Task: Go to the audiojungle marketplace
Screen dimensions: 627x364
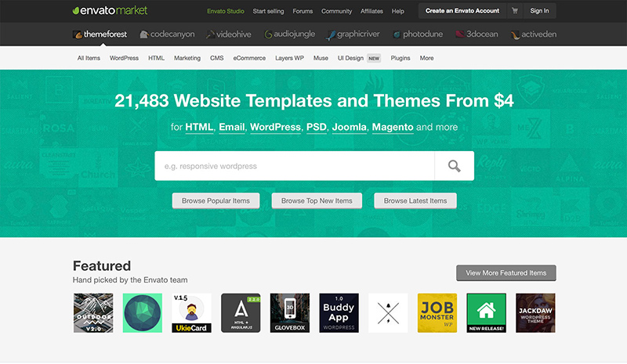Action: (x=292, y=34)
